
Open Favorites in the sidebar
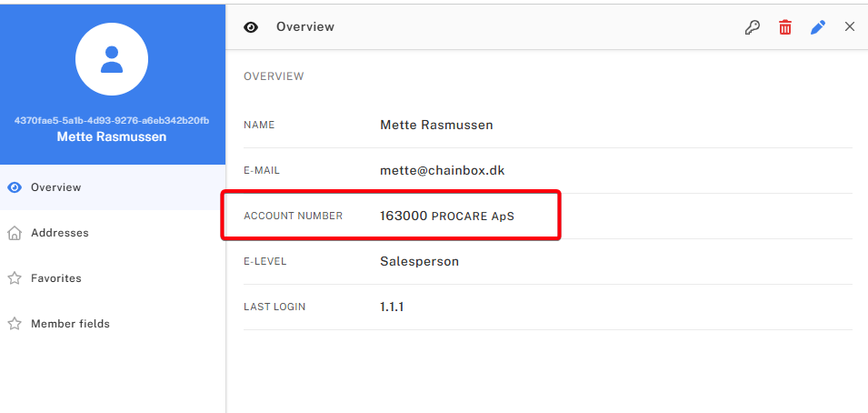pos(113,278)
